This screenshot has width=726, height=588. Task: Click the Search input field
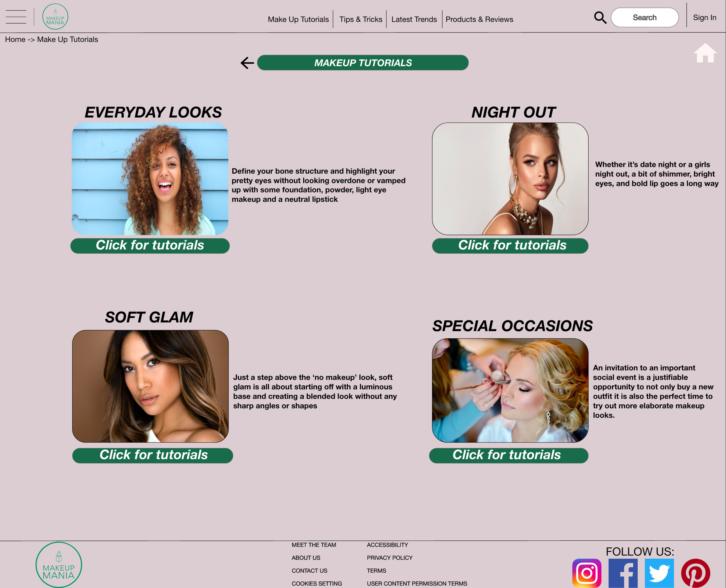644,18
